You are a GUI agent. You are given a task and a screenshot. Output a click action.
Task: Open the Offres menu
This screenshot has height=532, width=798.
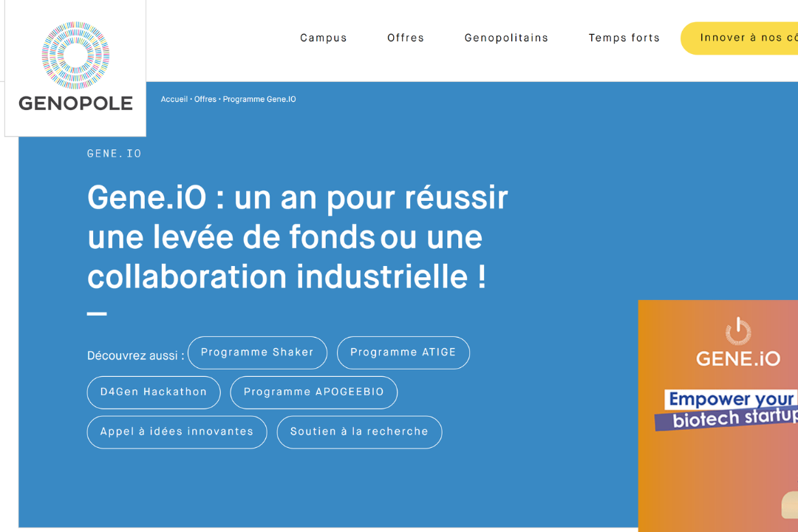(406, 38)
